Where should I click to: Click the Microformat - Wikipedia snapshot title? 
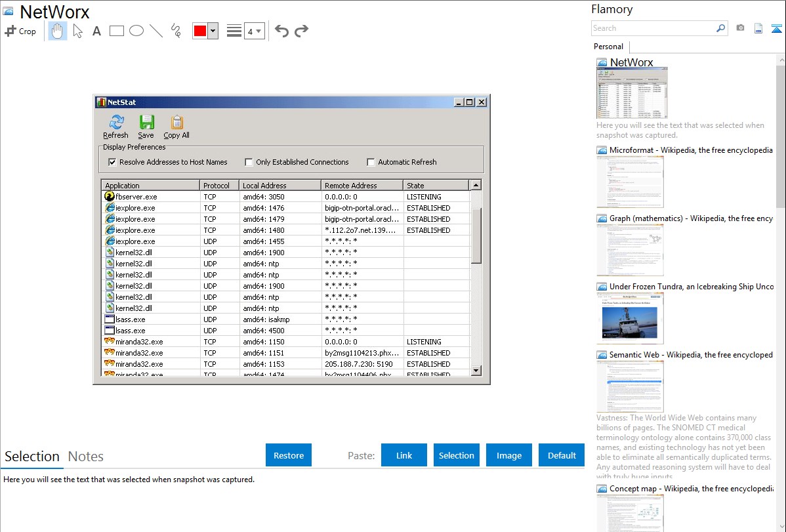691,150
